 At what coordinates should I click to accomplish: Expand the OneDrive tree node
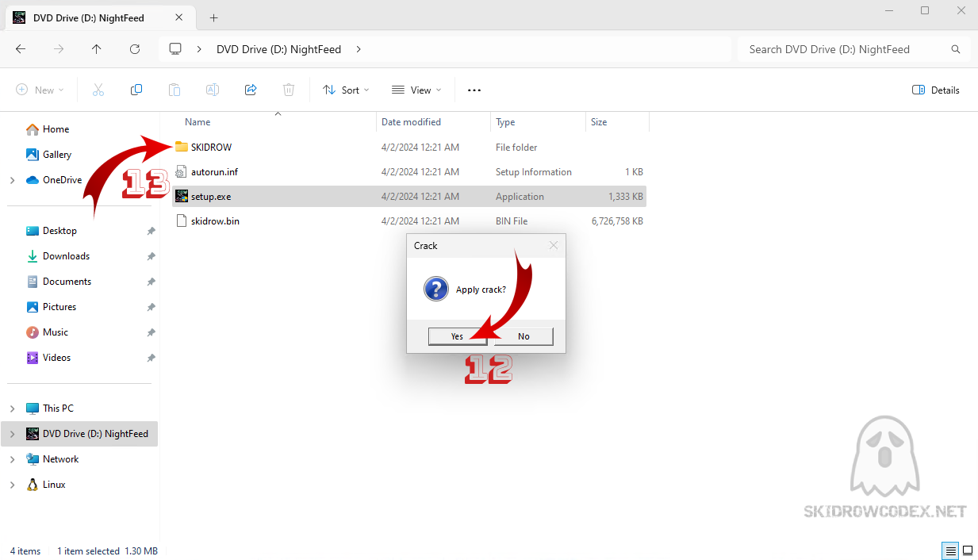(x=12, y=180)
